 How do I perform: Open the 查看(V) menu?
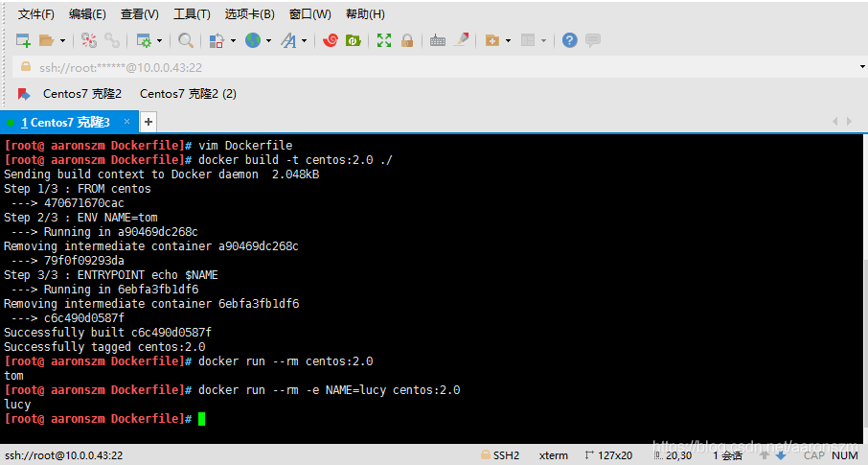click(140, 14)
